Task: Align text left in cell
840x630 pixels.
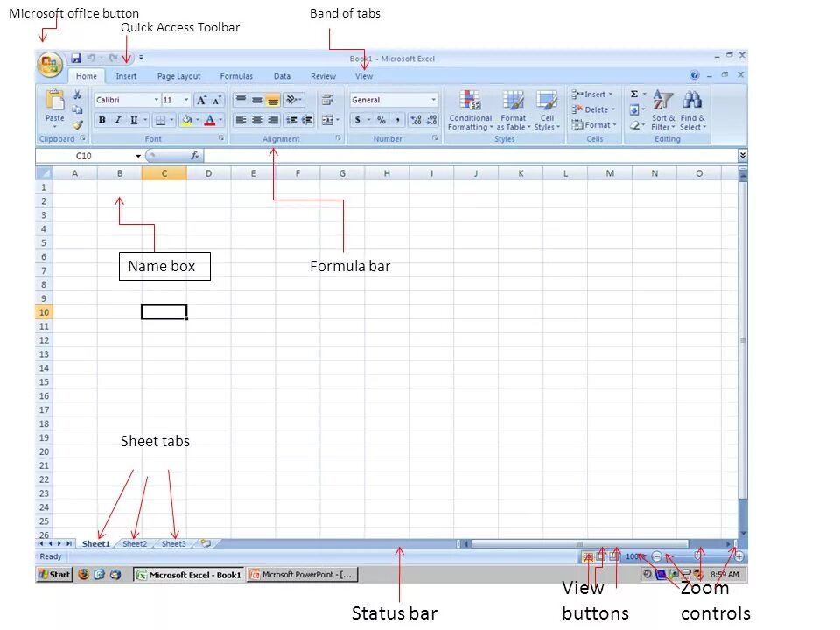Action: [241, 120]
